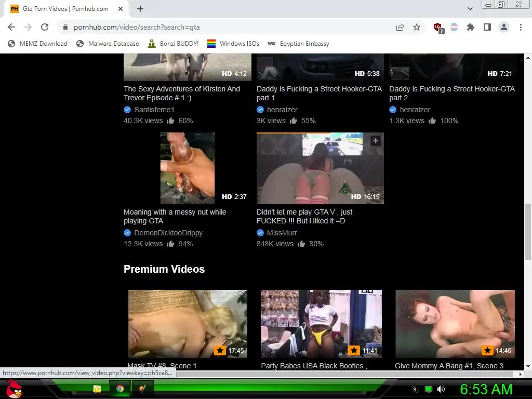The height and width of the screenshot is (399, 532).
Task: Click the 6:53 AM taskbar clock
Action: (x=486, y=389)
